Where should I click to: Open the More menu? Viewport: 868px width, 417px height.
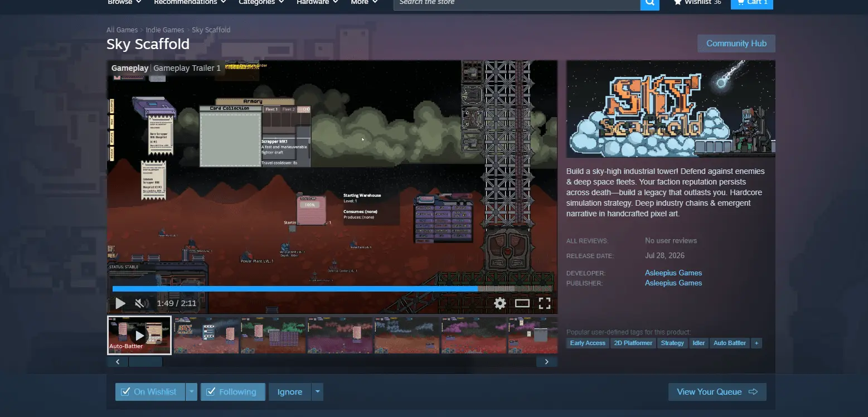[365, 3]
